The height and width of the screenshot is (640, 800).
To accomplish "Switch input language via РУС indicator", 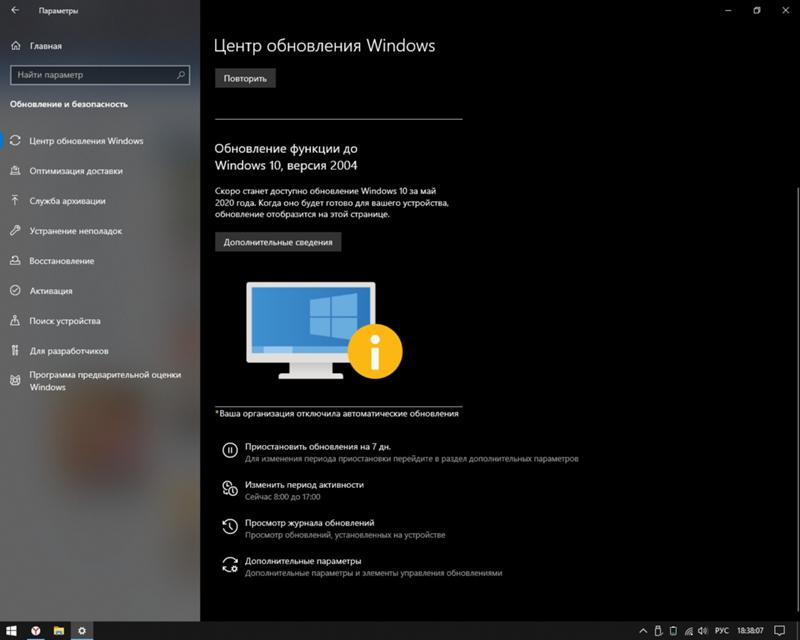I will click(721, 631).
